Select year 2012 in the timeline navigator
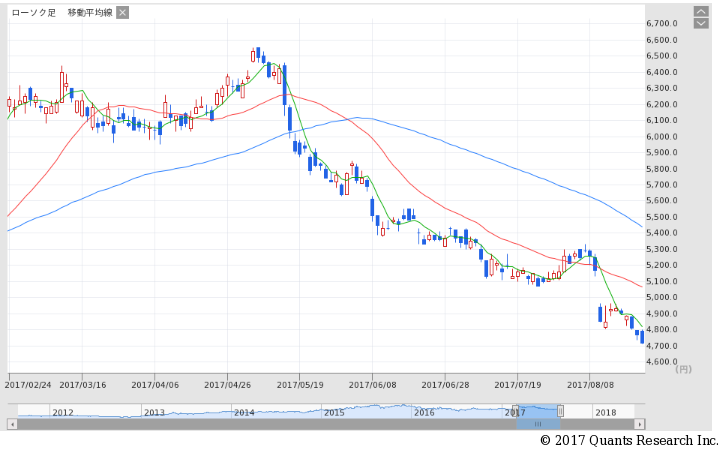722x451 pixels. (63, 412)
